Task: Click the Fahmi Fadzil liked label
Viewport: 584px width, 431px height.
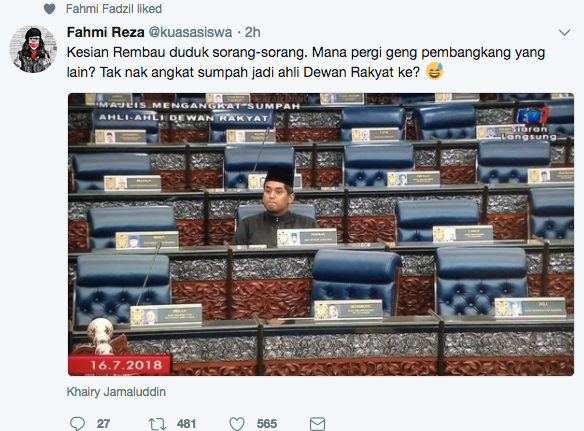Action: [114, 9]
